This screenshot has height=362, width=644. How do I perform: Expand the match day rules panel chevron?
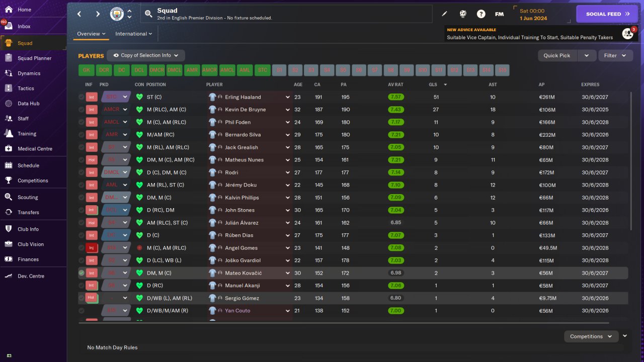point(625,336)
